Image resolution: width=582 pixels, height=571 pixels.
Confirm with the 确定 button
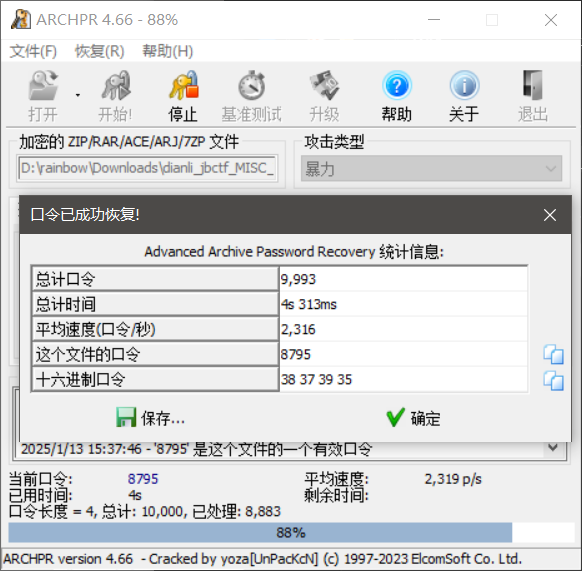coord(413,418)
